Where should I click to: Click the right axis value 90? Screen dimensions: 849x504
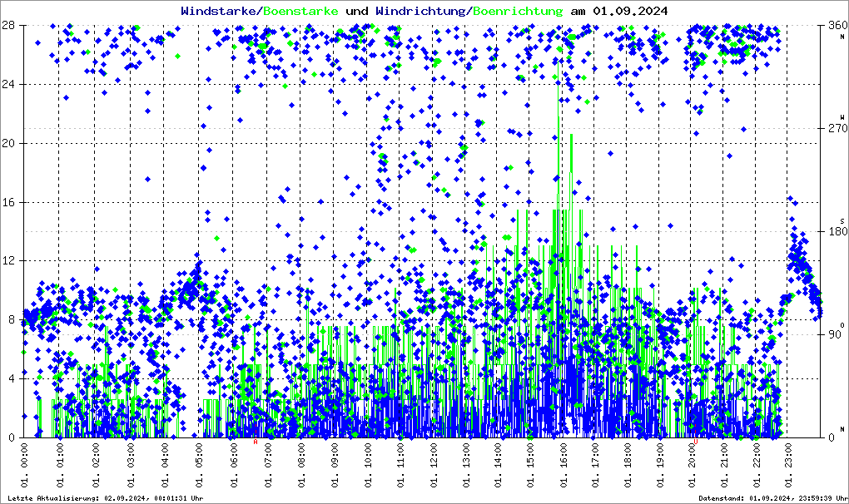coord(834,334)
